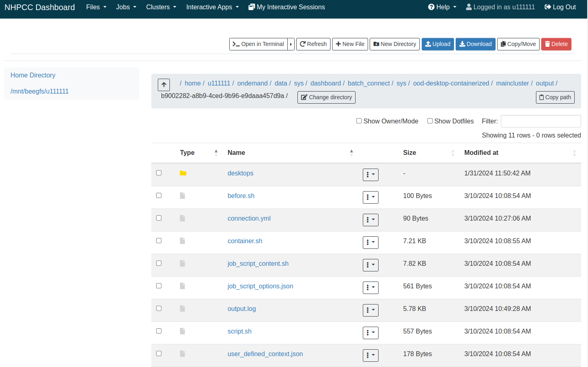Open actions dropdown for job_script_options.json
The image size is (588, 367).
(x=370, y=288)
